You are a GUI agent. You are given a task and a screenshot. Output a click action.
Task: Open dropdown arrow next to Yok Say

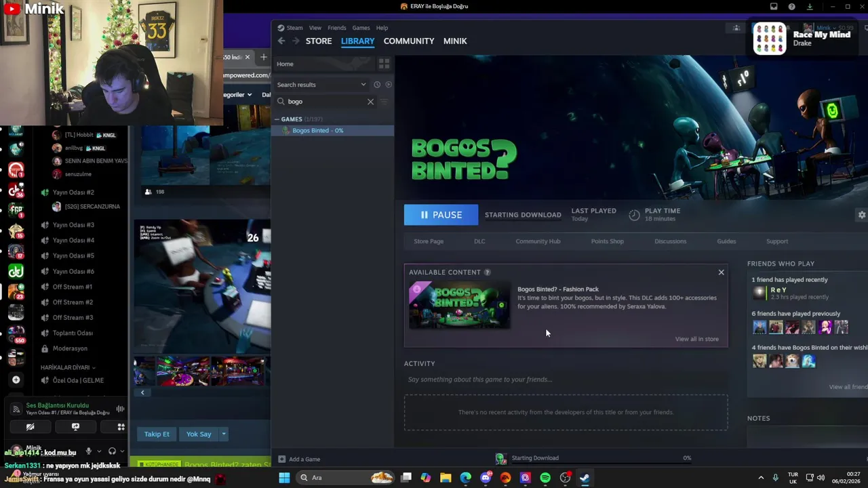pyautogui.click(x=224, y=434)
